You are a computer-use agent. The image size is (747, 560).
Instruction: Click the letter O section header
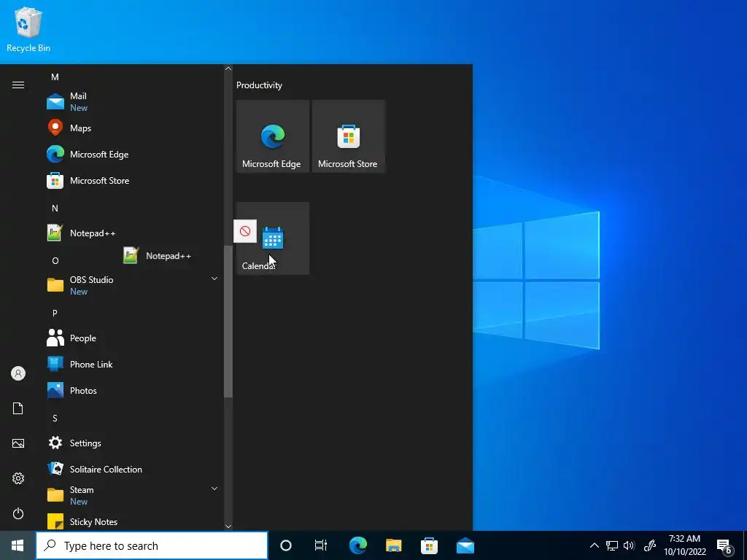click(x=55, y=261)
